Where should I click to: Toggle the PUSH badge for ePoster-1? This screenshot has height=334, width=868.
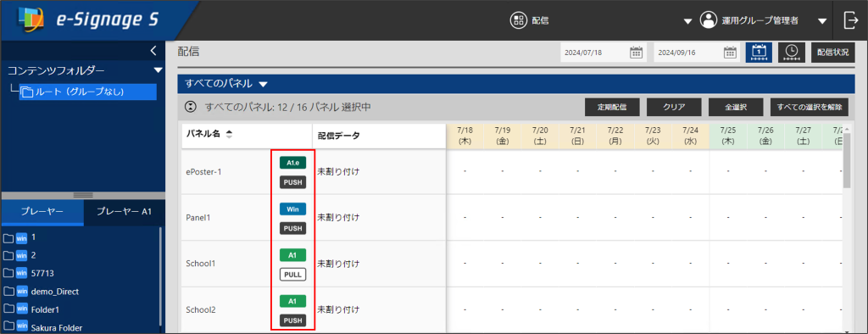point(292,182)
